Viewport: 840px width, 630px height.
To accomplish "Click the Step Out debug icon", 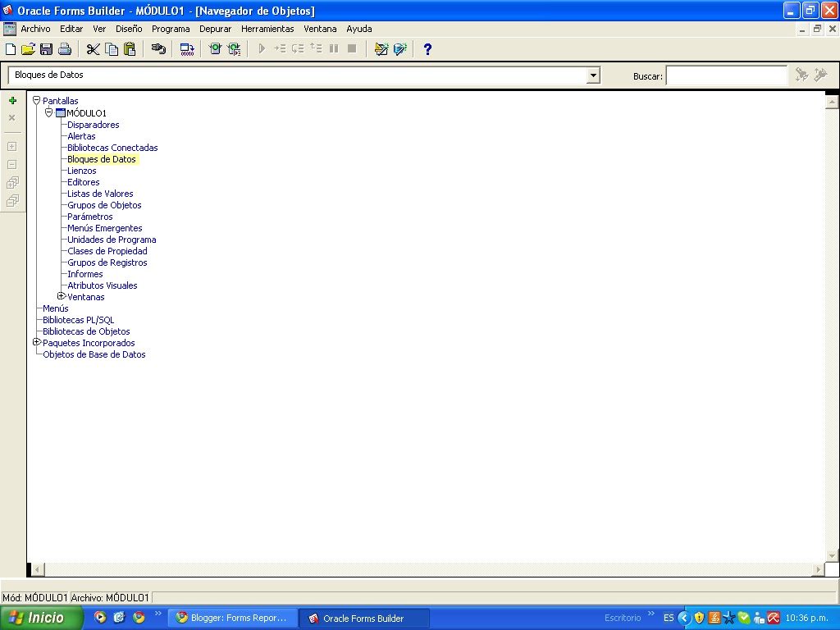I will tap(316, 49).
